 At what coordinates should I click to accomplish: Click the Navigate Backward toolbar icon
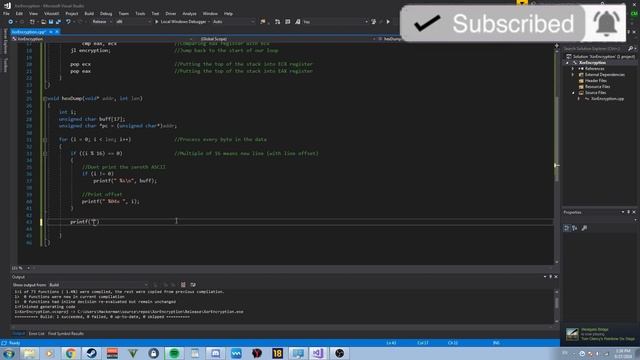[11, 22]
